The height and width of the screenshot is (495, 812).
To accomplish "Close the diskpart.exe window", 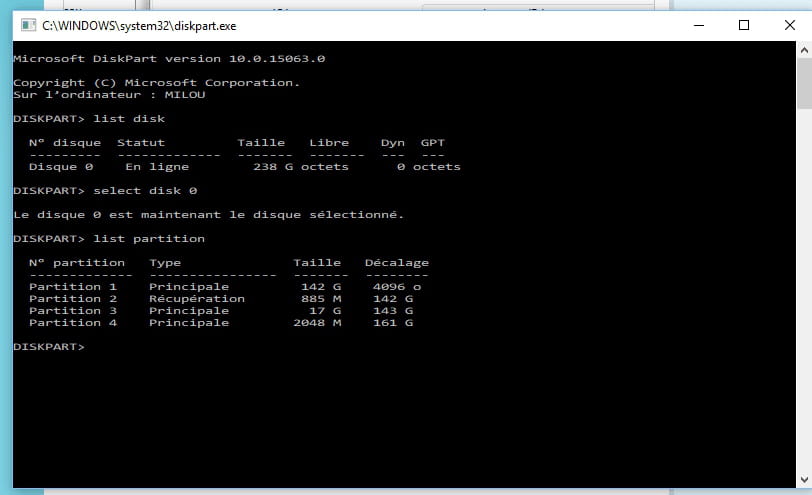I will (789, 25).
